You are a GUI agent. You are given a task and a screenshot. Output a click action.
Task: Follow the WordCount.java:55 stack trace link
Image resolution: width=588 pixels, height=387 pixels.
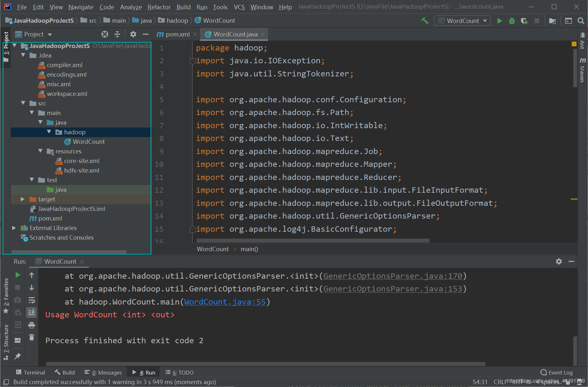(x=225, y=302)
